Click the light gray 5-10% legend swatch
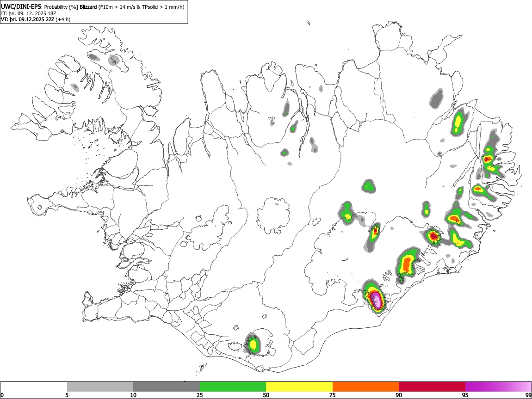 [x=100, y=387]
